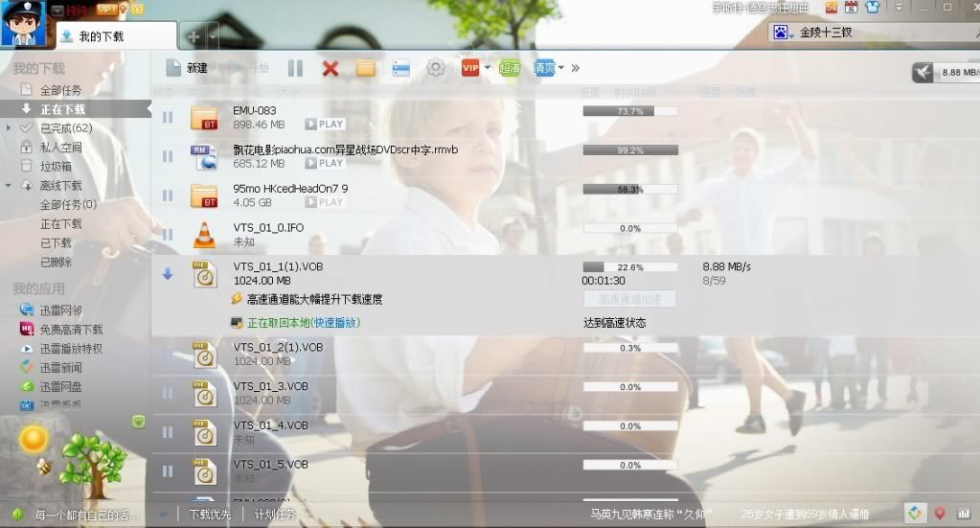Pause the EMU-083 download task
Screen dimensions: 980x528
168,118
